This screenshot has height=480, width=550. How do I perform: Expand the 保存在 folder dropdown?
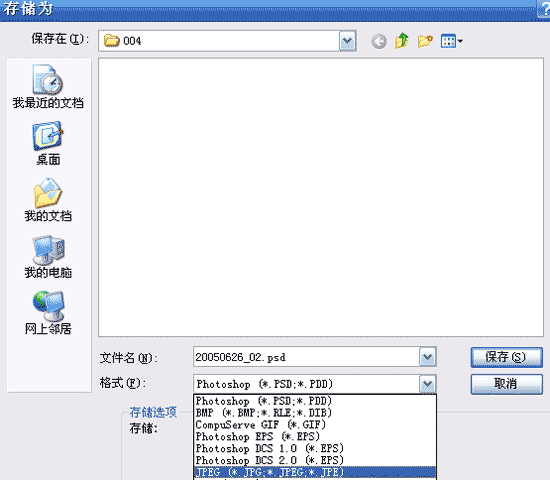click(x=348, y=41)
